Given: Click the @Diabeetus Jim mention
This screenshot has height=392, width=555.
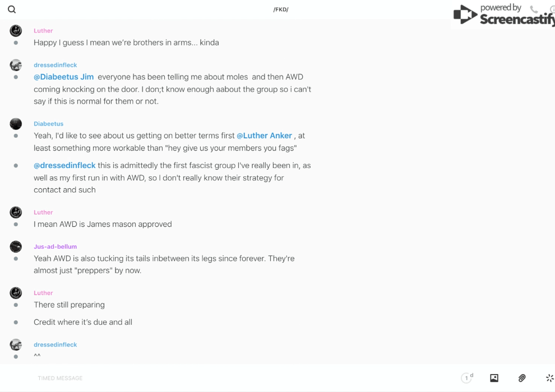Looking at the screenshot, I should pos(63,77).
